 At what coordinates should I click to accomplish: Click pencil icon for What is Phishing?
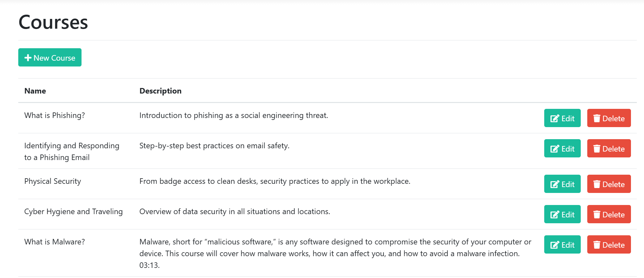coord(555,118)
